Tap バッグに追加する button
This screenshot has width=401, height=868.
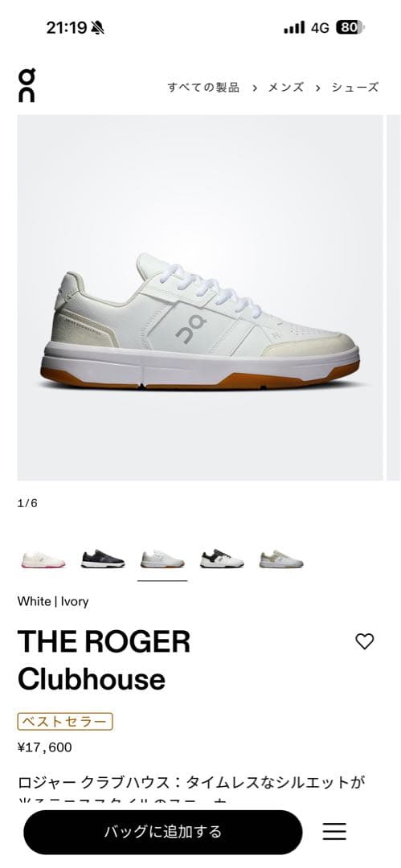click(x=163, y=832)
